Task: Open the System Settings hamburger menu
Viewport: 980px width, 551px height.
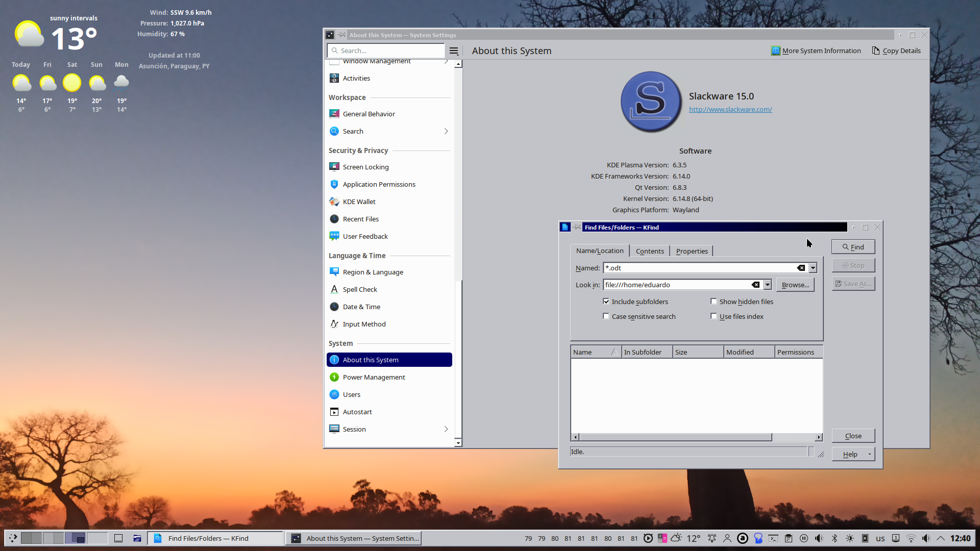Action: [x=454, y=51]
